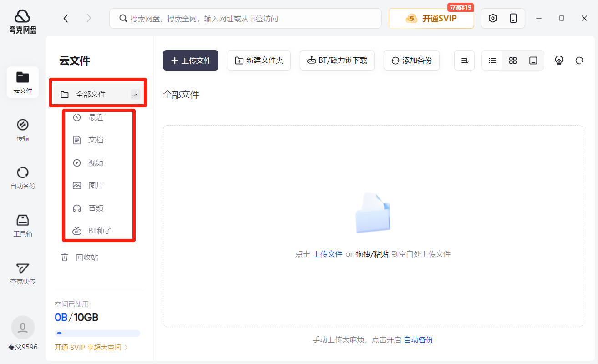598x364 pixels.
Task: Click the user avatar 夸父9596
Action: (23, 327)
